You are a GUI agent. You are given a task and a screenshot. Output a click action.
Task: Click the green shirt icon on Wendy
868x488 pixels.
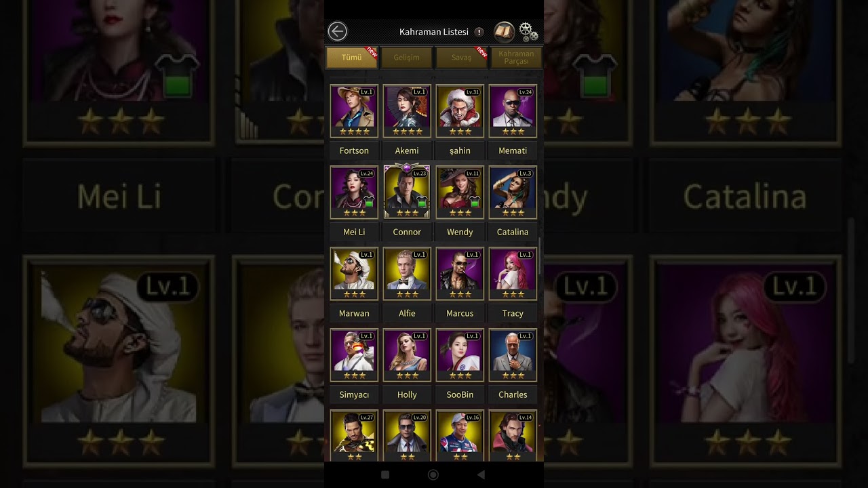point(474,201)
